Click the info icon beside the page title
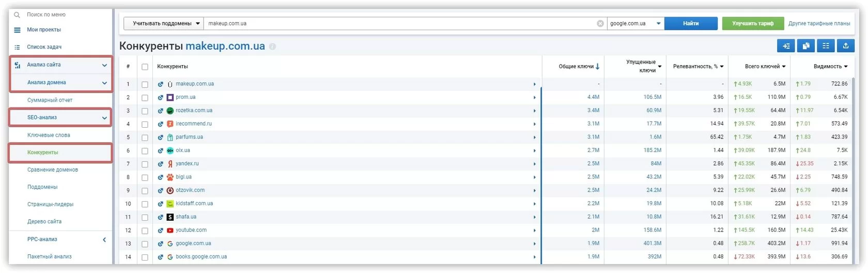Screen dimensions: 868x273 point(272,47)
